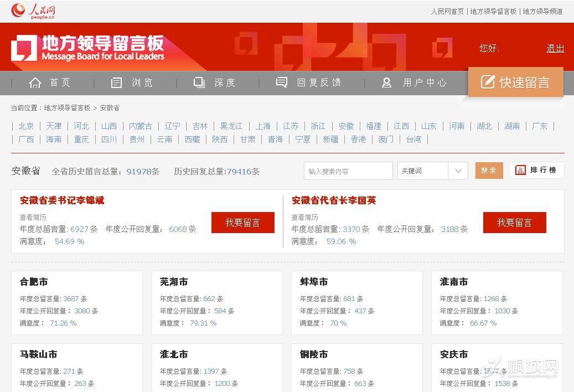Click the user profile icon beside 用户中心
This screenshot has height=392, width=574.
pyautogui.click(x=387, y=82)
